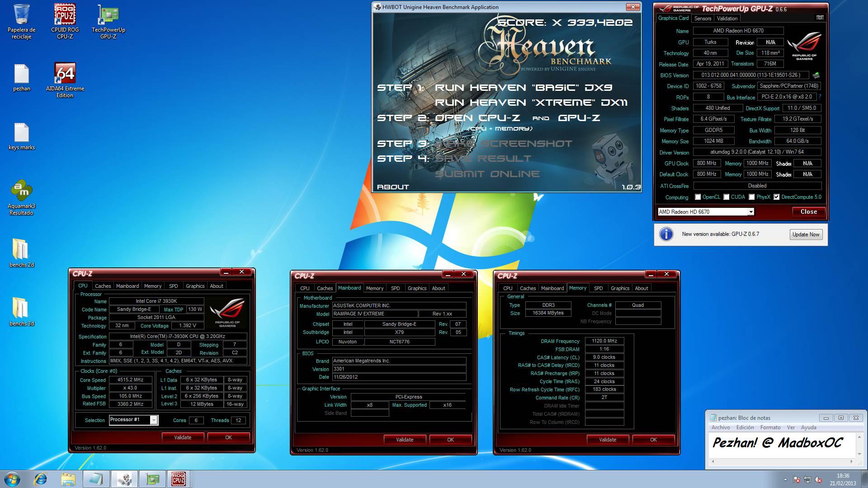Click the Edición menu in Notepad
Viewport: 868px width, 488px height.
pos(745,427)
